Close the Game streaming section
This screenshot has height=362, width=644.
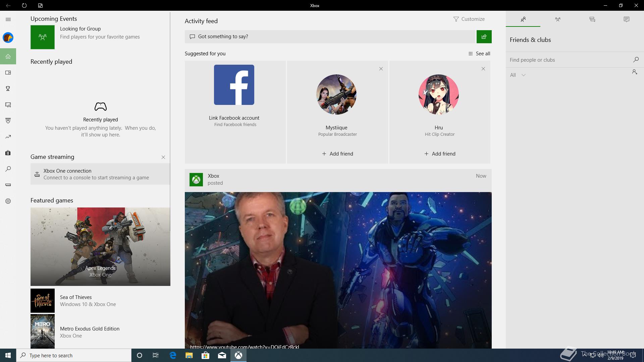[x=163, y=157]
